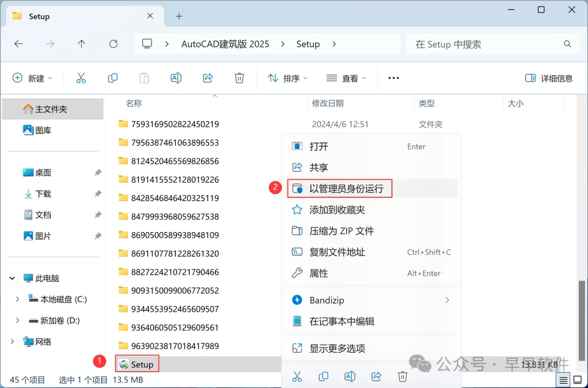The width and height of the screenshot is (588, 388).
Task: Click the Delete trash icon in the toolbar
Action: click(x=239, y=78)
